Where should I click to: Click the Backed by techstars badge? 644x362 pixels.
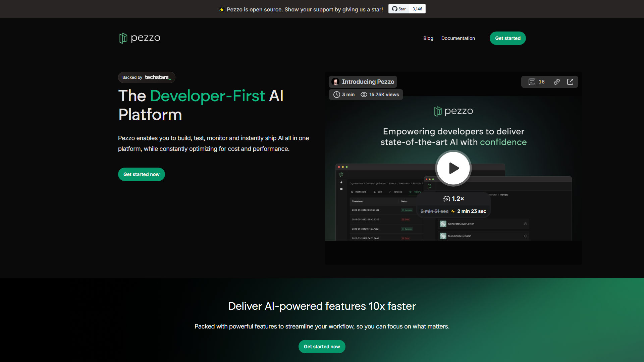pyautogui.click(x=147, y=77)
